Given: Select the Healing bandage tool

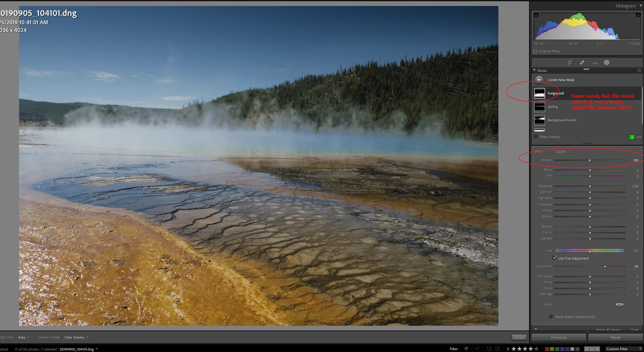Looking at the screenshot, I should (582, 63).
